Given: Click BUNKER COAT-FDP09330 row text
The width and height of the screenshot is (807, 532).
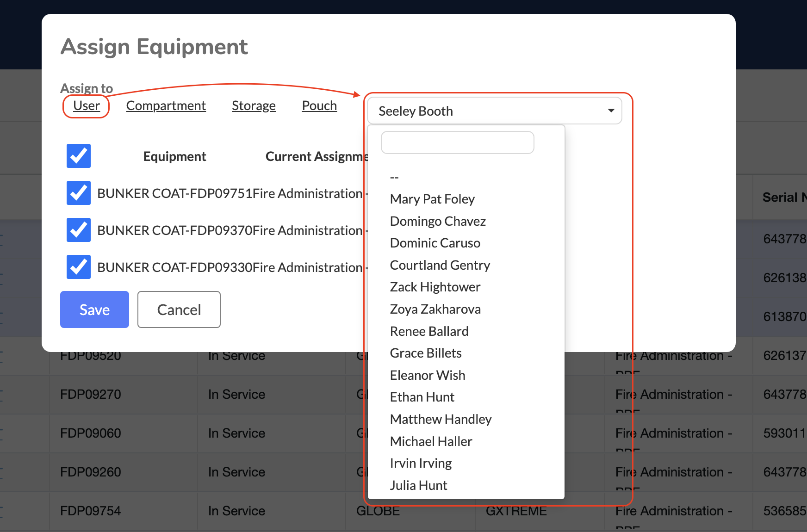Looking at the screenshot, I should coord(174,267).
